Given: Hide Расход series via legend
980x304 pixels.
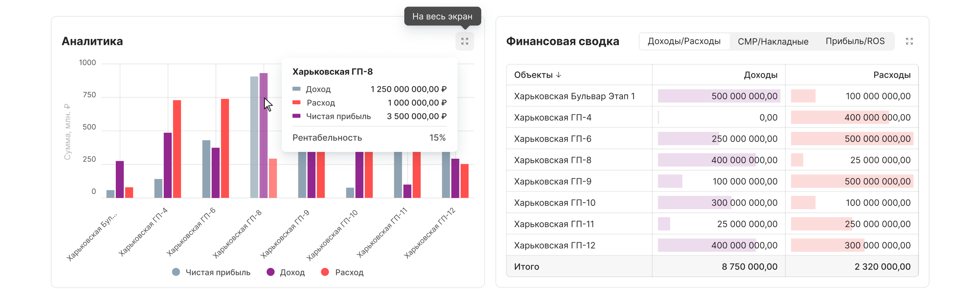Looking at the screenshot, I should pos(342,272).
